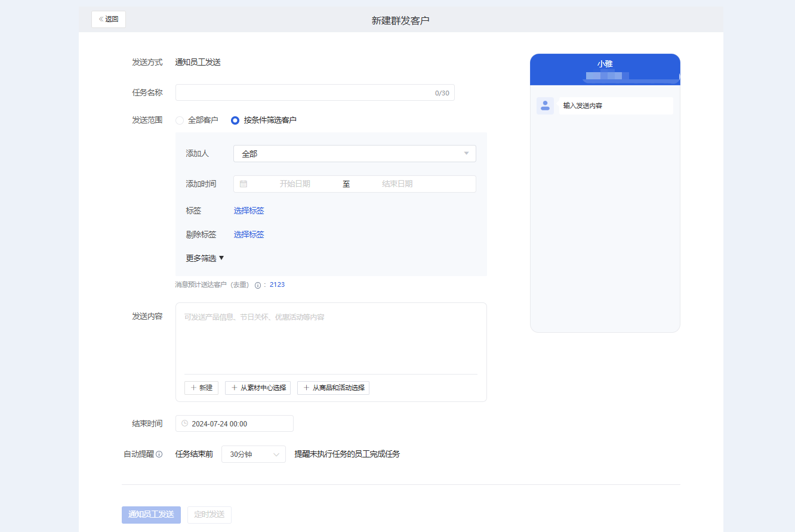Screen dimensions: 795x532
Task: Click the calendar icon in 添加时间 field
Action: [244, 184]
